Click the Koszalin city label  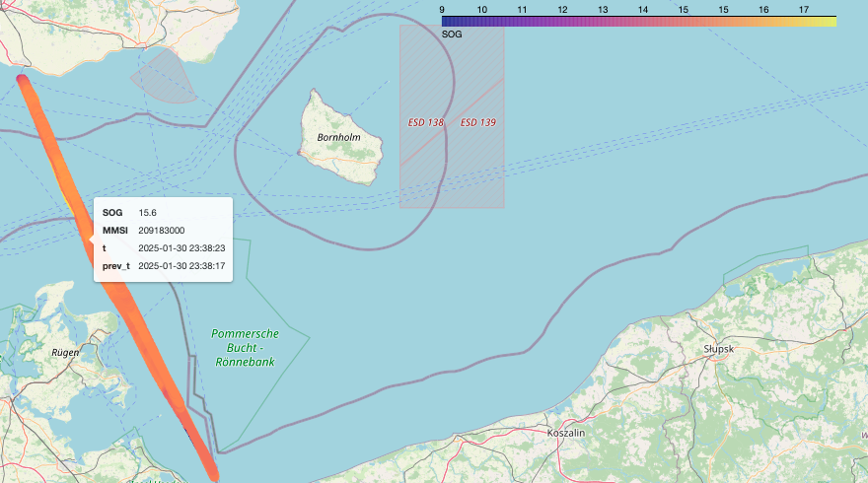coord(566,433)
